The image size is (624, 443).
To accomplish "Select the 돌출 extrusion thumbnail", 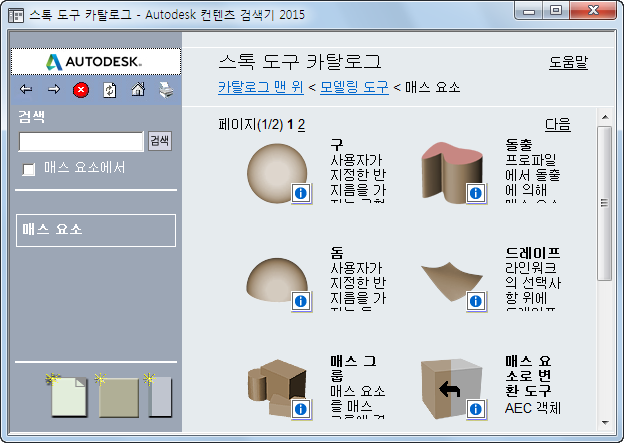I will 452,173.
